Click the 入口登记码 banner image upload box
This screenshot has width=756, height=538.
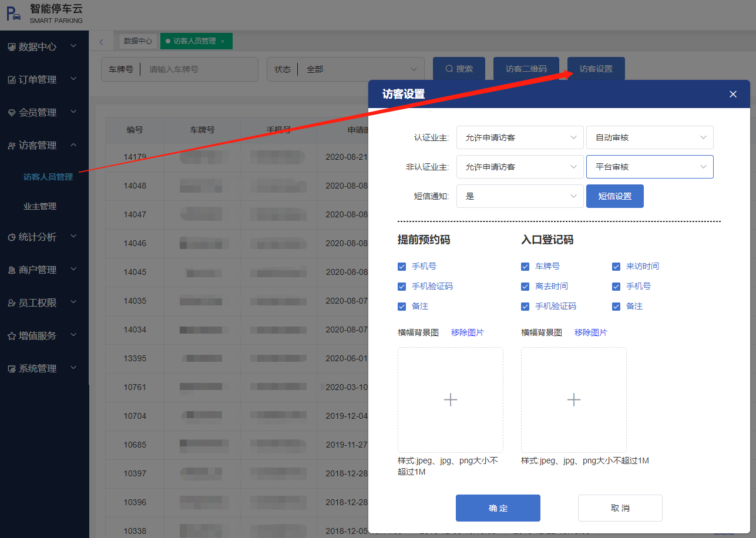click(573, 400)
